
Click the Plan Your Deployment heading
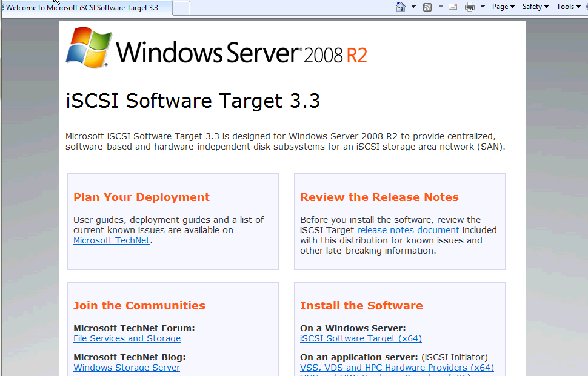pos(141,197)
